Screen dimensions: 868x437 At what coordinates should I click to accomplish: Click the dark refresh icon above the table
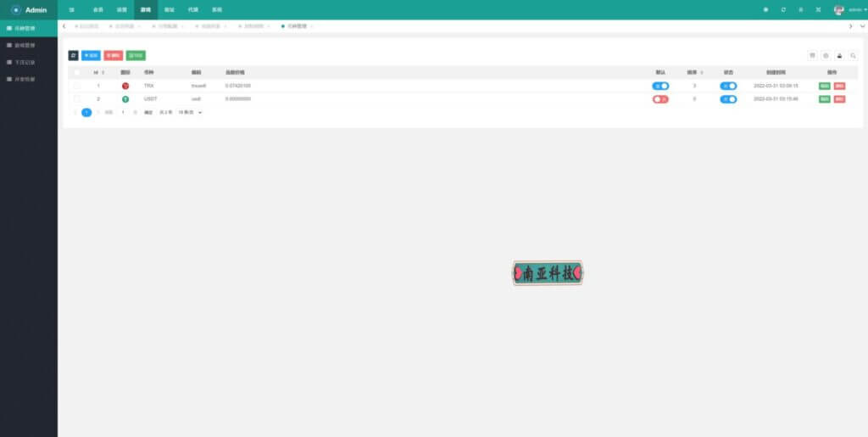pyautogui.click(x=73, y=55)
